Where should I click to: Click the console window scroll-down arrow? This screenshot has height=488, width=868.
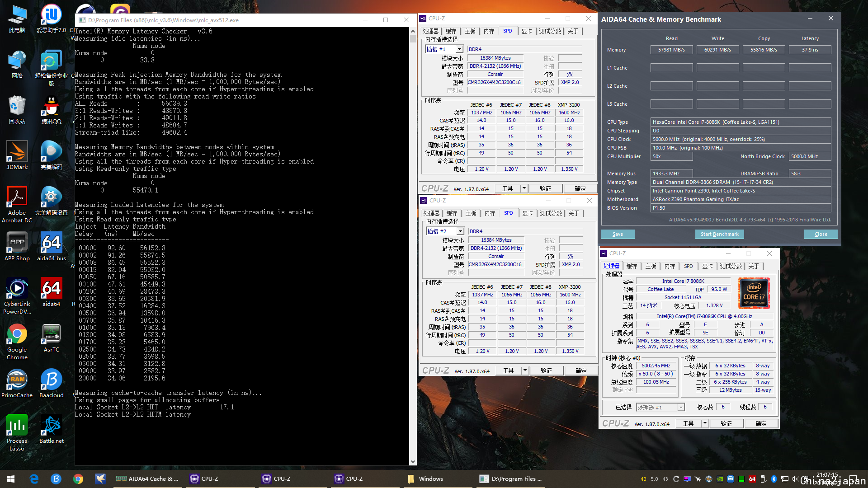[413, 461]
